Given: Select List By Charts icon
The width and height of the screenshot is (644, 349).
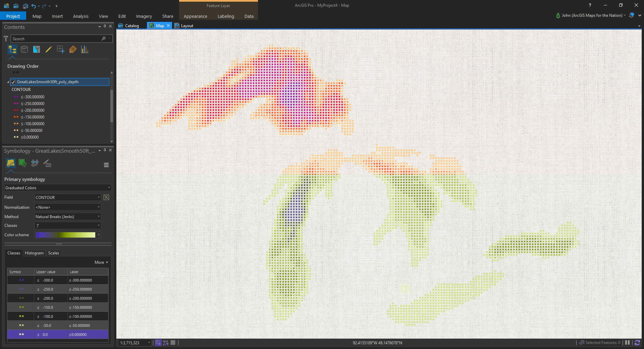Looking at the screenshot, I should click(85, 49).
